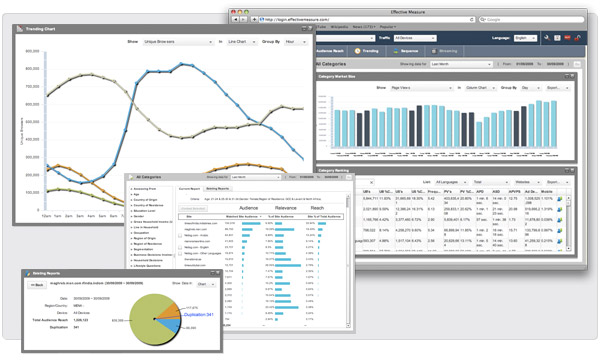Open Chart dropdown in Existing Reports window
This screenshot has width=601, height=360.
(x=206, y=284)
